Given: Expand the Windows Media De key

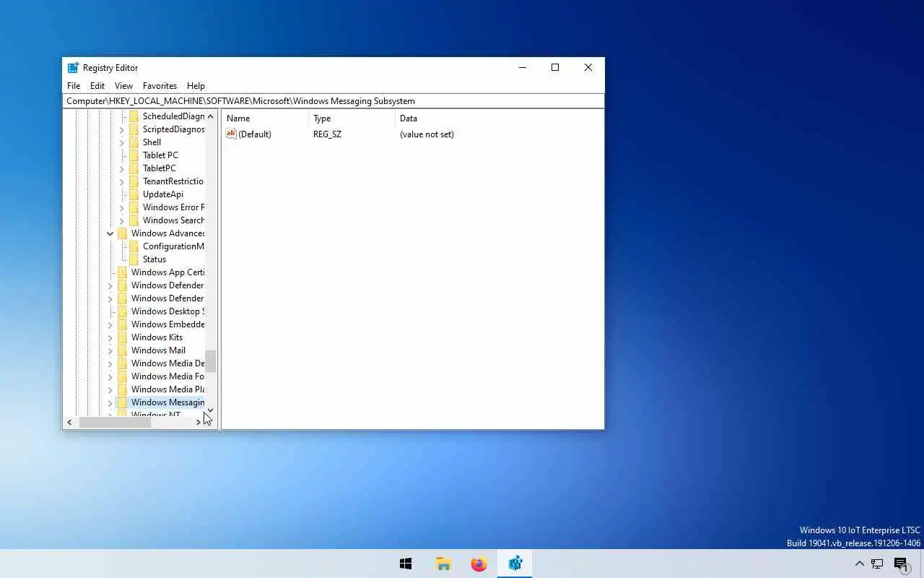Looking at the screenshot, I should pos(110,364).
